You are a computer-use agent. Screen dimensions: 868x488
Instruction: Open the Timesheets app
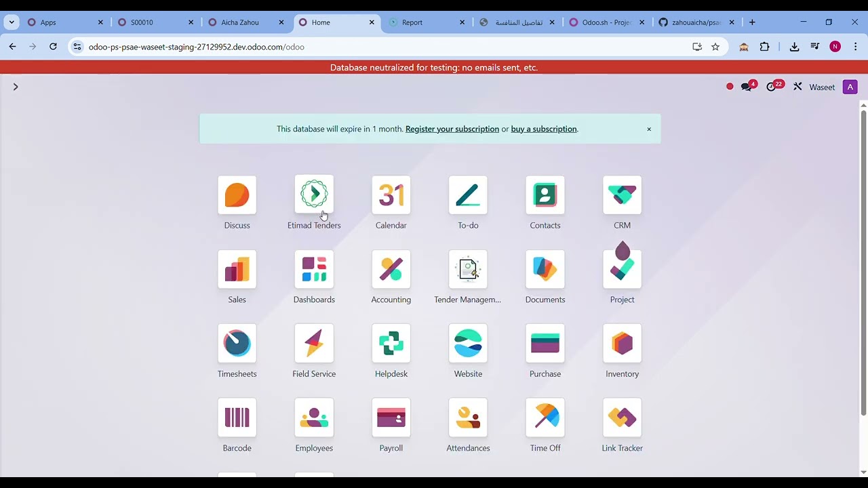(237, 344)
